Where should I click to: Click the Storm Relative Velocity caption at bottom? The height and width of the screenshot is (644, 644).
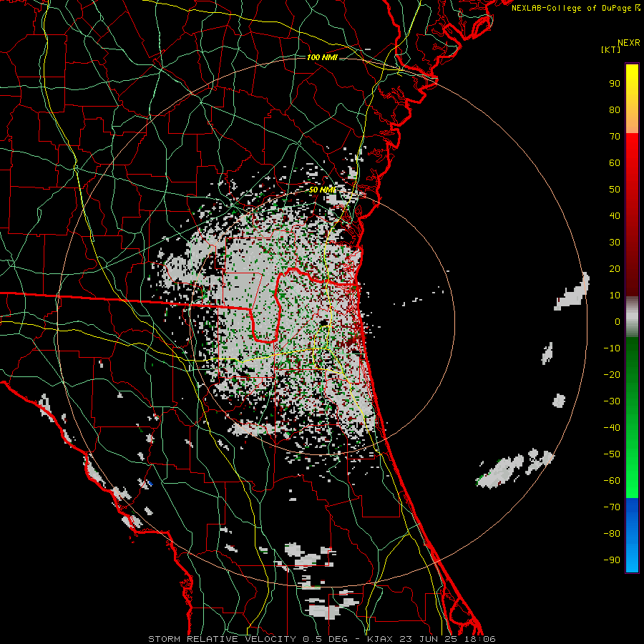coord(321,639)
